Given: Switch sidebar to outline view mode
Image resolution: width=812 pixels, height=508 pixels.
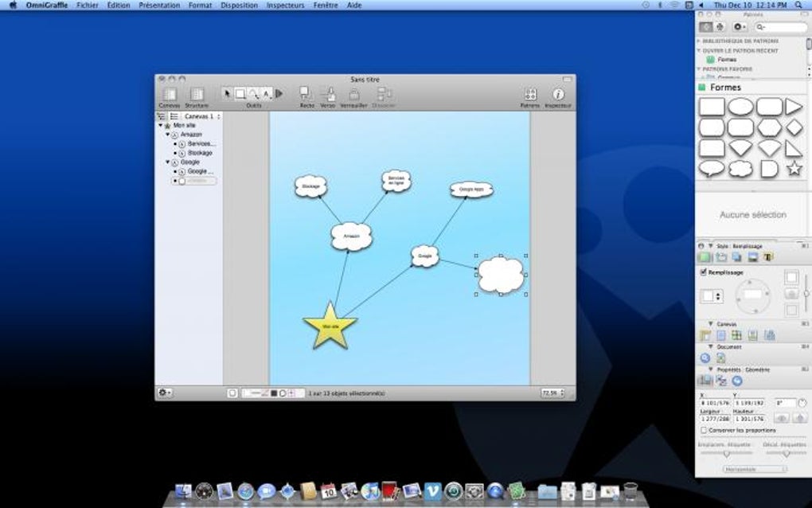Looking at the screenshot, I should point(161,116).
